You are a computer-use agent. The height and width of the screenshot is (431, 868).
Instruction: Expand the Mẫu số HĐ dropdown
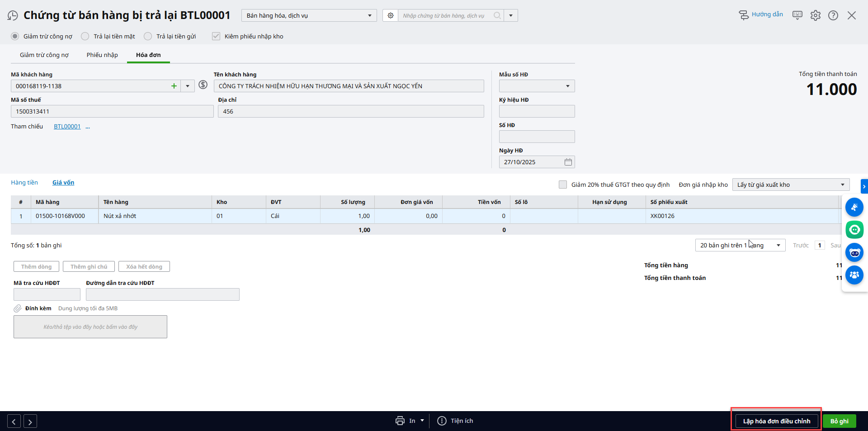(567, 86)
